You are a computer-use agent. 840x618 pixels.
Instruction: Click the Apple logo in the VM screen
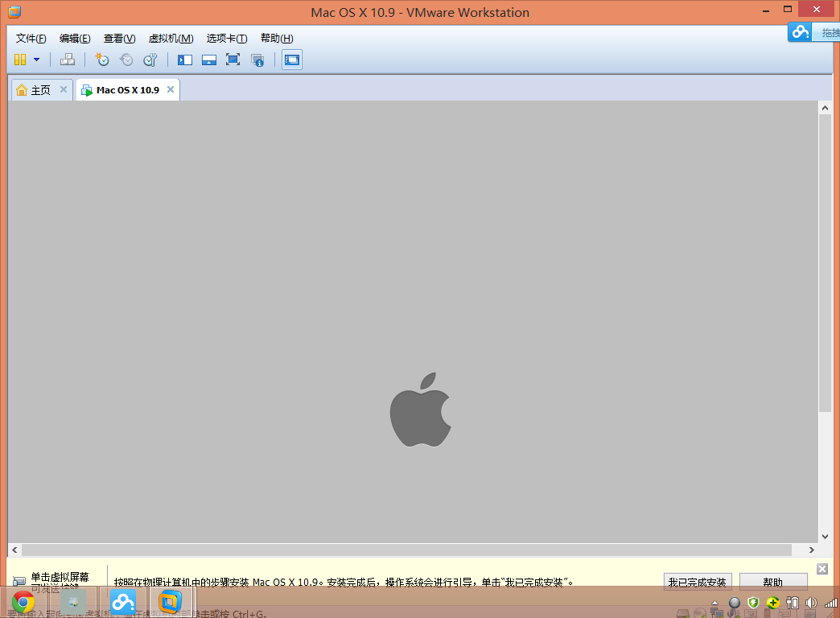pyautogui.click(x=421, y=410)
